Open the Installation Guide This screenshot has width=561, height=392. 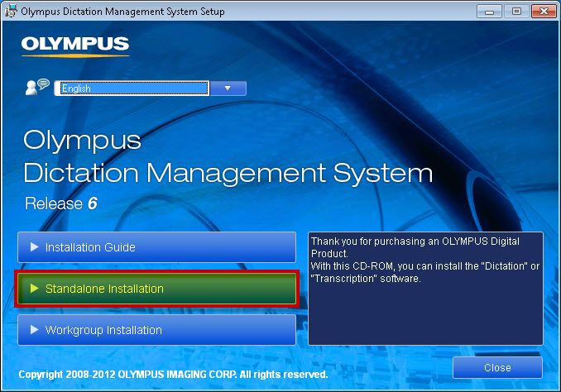tap(156, 247)
